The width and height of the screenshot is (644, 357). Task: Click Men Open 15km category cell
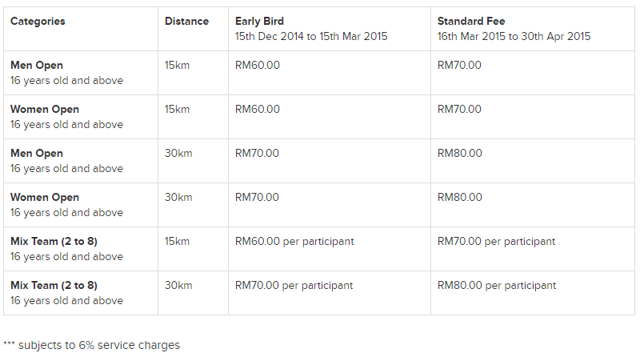coord(81,73)
